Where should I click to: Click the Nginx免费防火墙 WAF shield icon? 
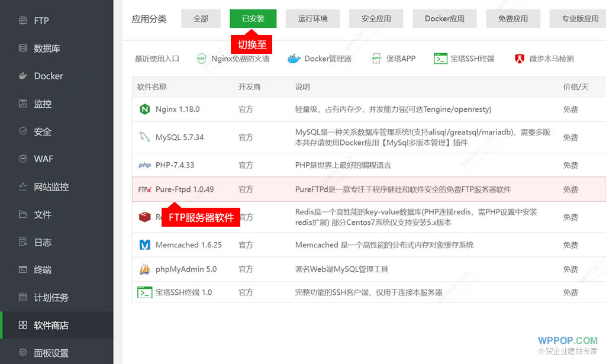point(201,59)
